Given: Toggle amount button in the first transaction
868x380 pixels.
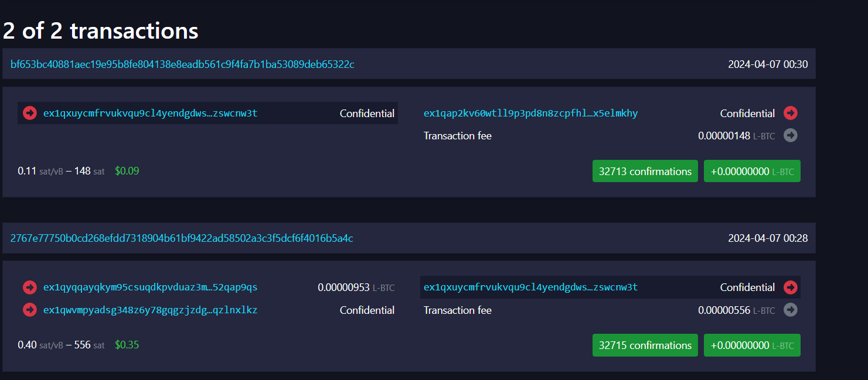Looking at the screenshot, I should pyautogui.click(x=752, y=172).
